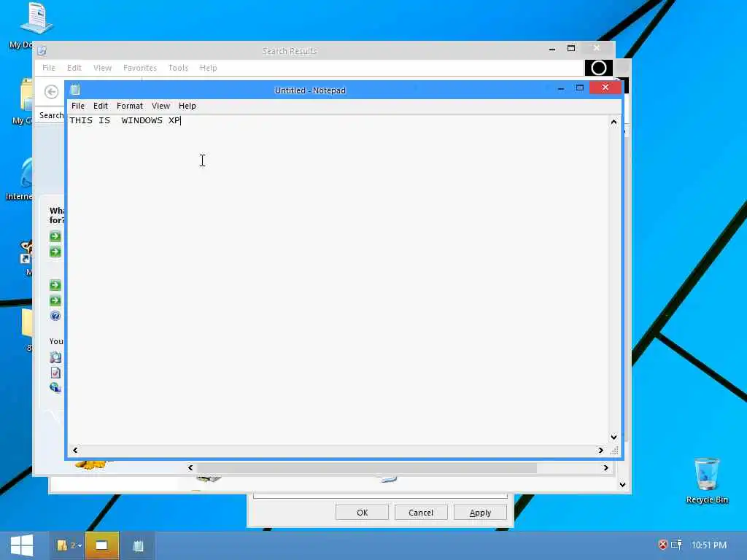Expand the grouped folder taskbar button

point(69,545)
